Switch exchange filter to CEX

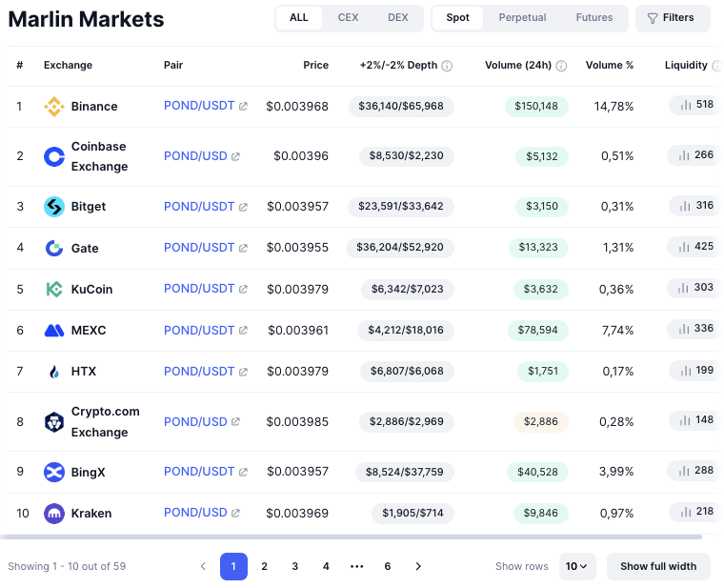[348, 18]
